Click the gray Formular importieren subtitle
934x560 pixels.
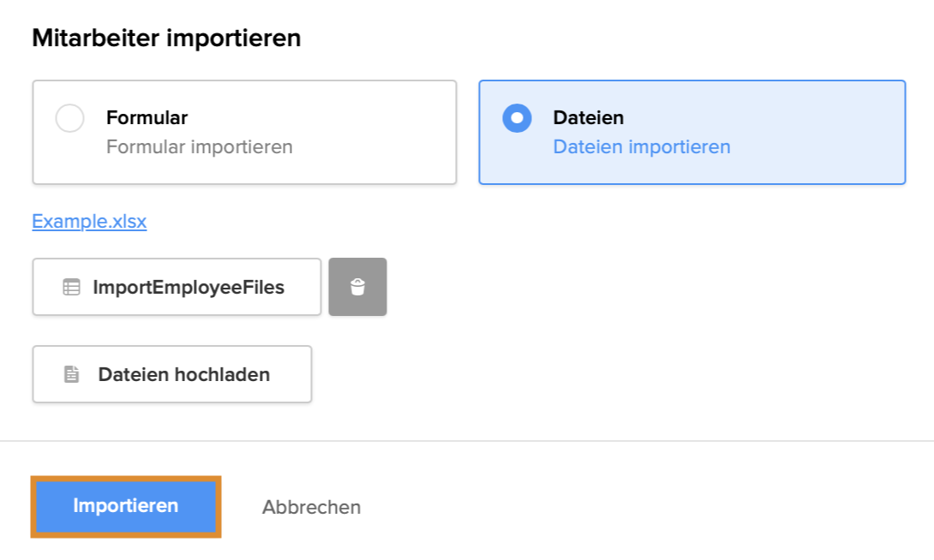click(199, 147)
